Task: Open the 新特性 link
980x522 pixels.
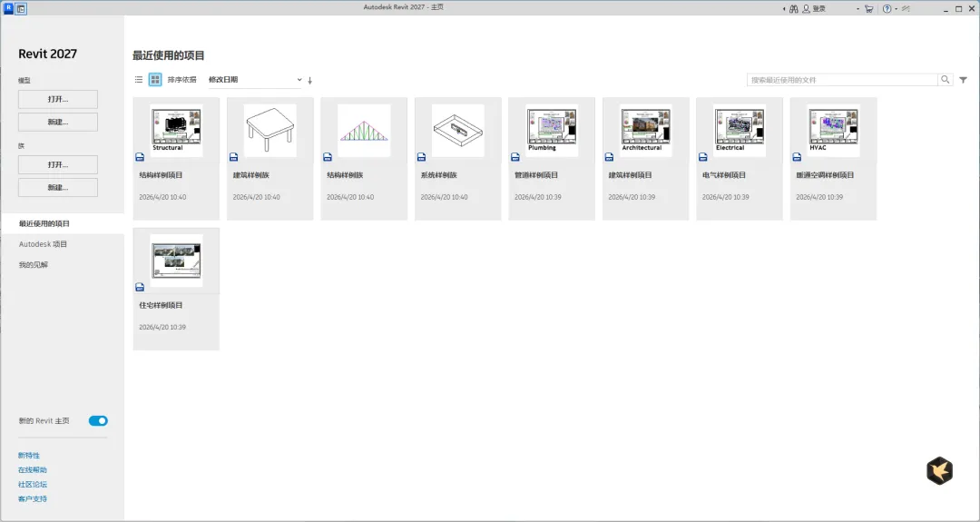Action: (x=29, y=456)
